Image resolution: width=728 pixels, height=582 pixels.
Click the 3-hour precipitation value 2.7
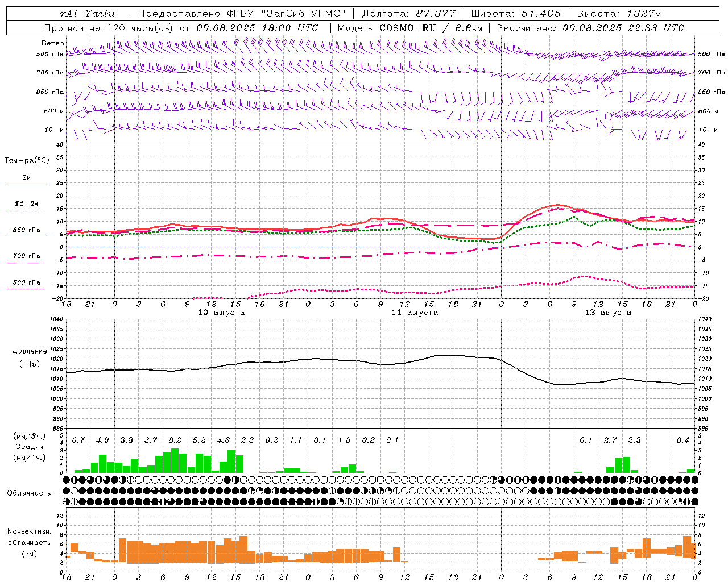610,440
